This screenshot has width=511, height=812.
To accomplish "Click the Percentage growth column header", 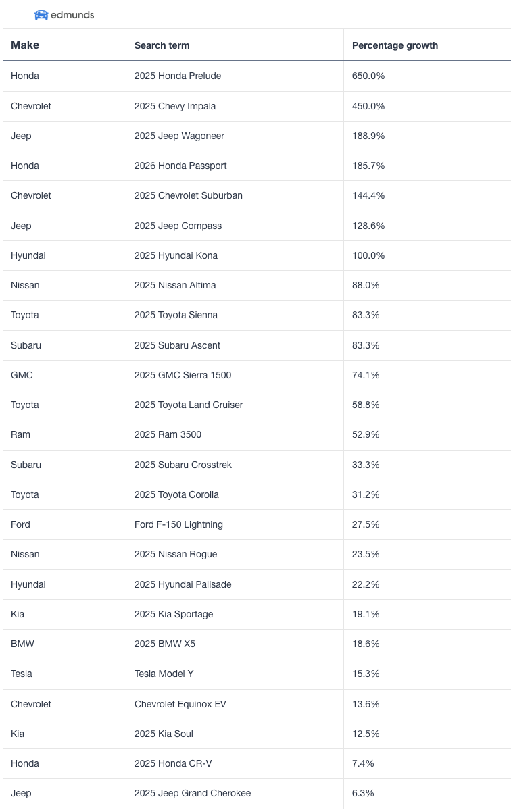I will [x=395, y=45].
